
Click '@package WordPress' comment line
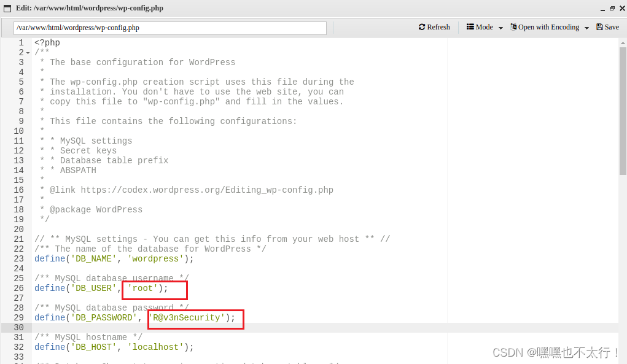(x=96, y=210)
